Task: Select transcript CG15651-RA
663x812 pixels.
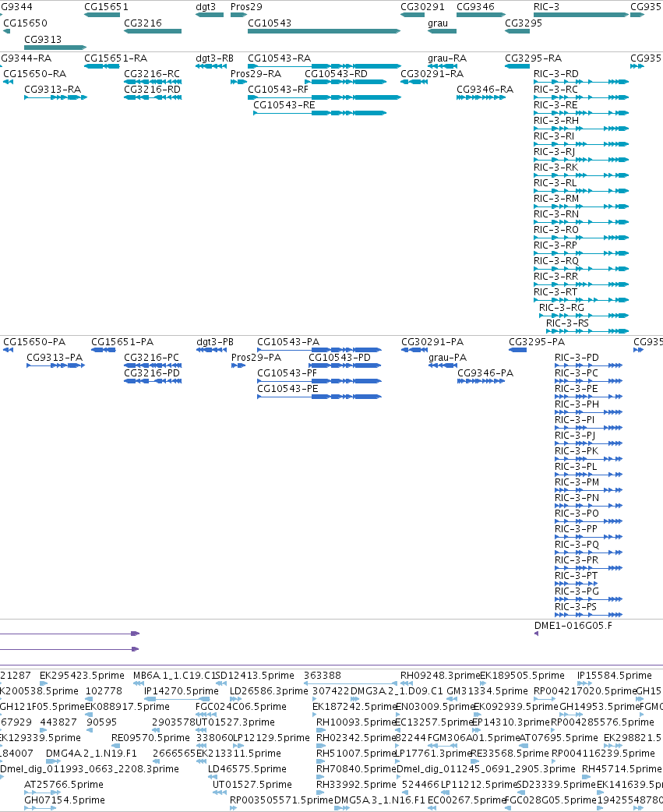Action: [116, 58]
